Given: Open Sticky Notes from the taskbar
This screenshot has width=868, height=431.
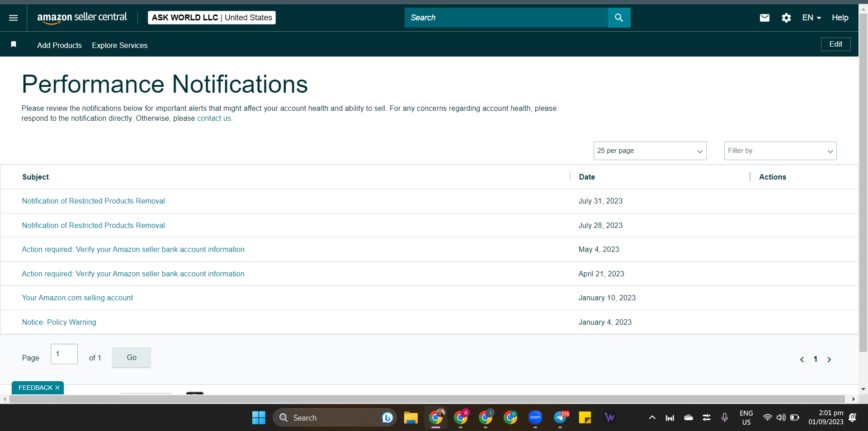Looking at the screenshot, I should point(585,417).
